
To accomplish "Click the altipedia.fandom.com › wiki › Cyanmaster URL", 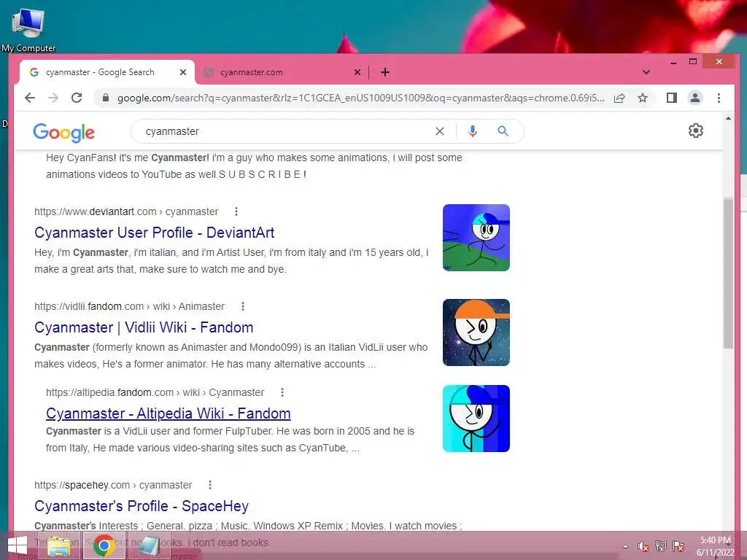I will [155, 392].
